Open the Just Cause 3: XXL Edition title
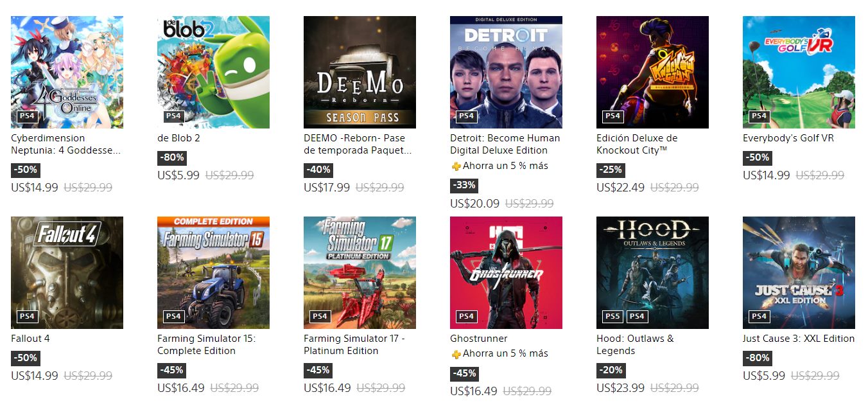The width and height of the screenshot is (868, 408). (x=799, y=339)
